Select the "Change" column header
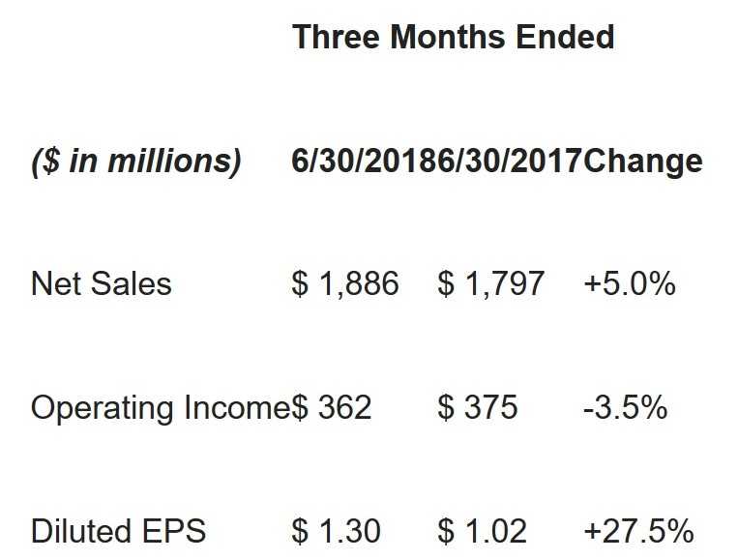Image resolution: width=738 pixels, height=560 pixels. [643, 161]
